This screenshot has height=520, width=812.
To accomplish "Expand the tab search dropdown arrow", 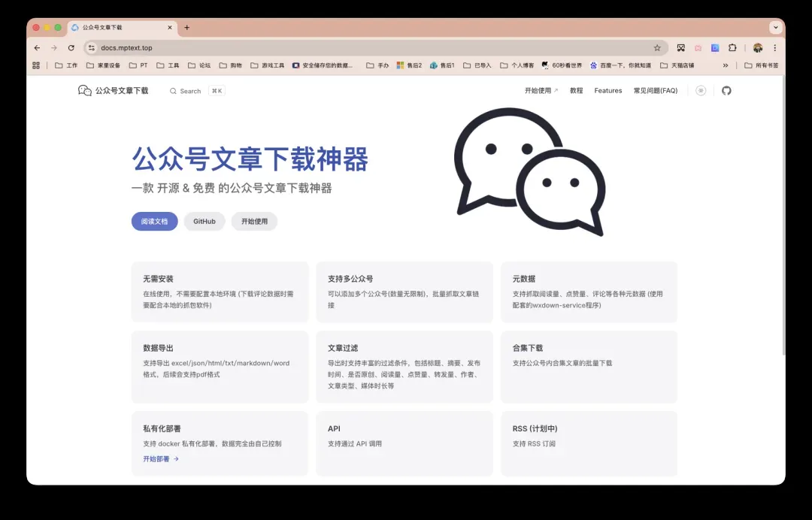I will point(775,27).
